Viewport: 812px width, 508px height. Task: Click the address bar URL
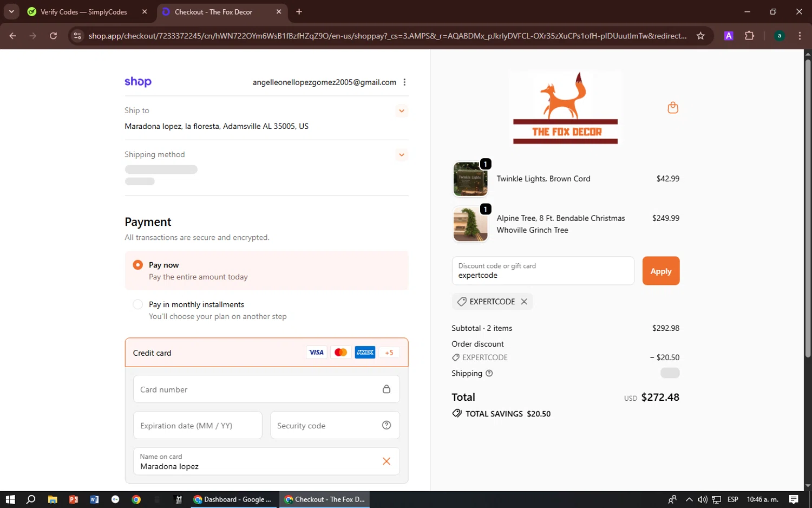coord(388,36)
